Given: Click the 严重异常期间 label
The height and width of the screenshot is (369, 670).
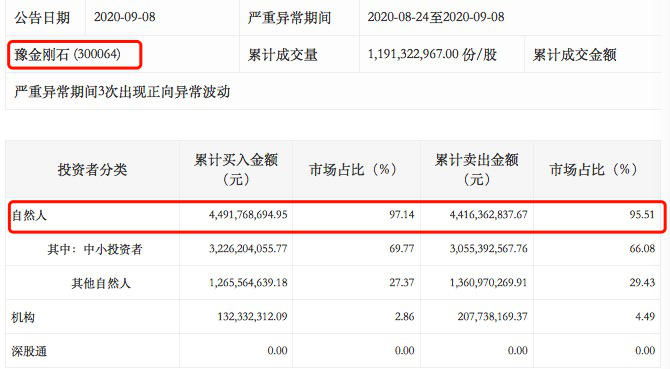Looking at the screenshot, I should [289, 18].
